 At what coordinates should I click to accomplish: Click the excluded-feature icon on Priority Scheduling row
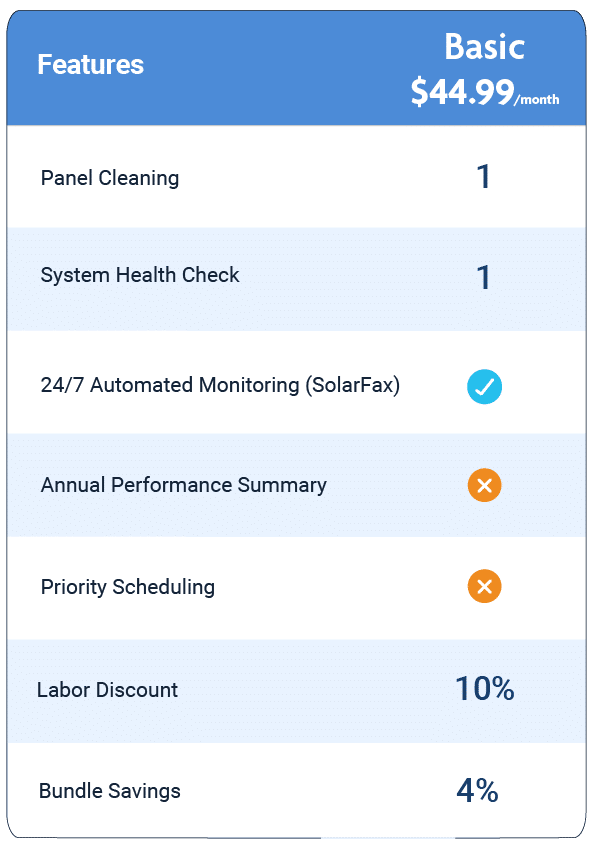[x=484, y=587]
